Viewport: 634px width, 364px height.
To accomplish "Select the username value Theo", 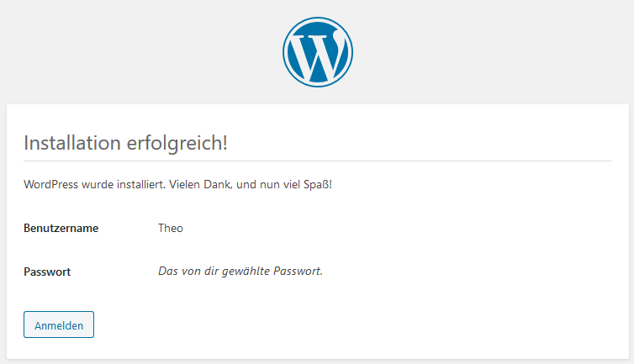I will [x=171, y=228].
